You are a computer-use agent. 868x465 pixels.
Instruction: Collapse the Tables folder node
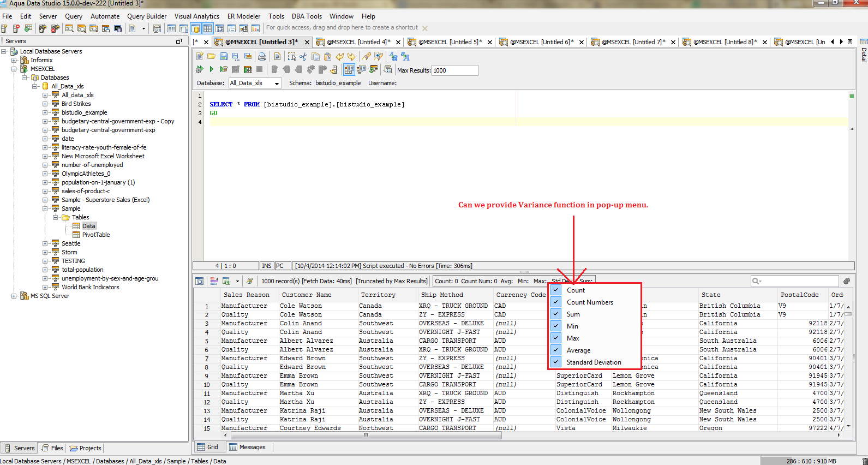tap(56, 217)
